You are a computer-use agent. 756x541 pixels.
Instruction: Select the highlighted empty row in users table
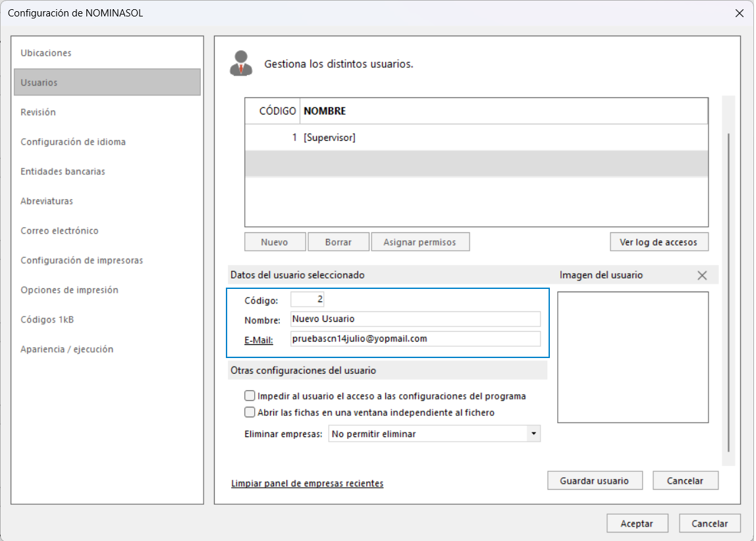coord(476,164)
